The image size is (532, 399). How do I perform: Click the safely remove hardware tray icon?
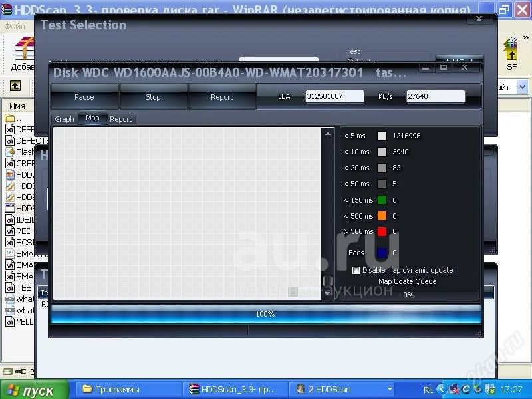(477, 390)
